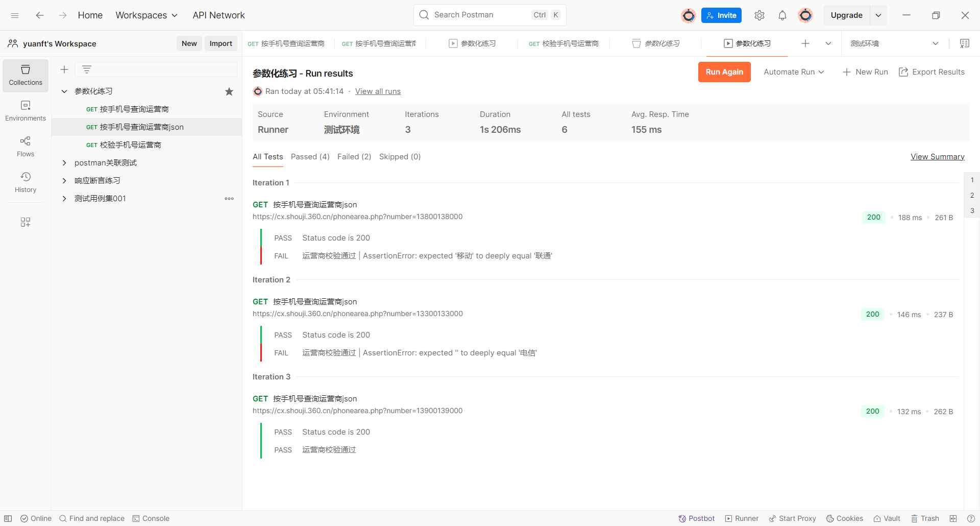Click New Run
This screenshot has width=980, height=526.
[x=865, y=72]
